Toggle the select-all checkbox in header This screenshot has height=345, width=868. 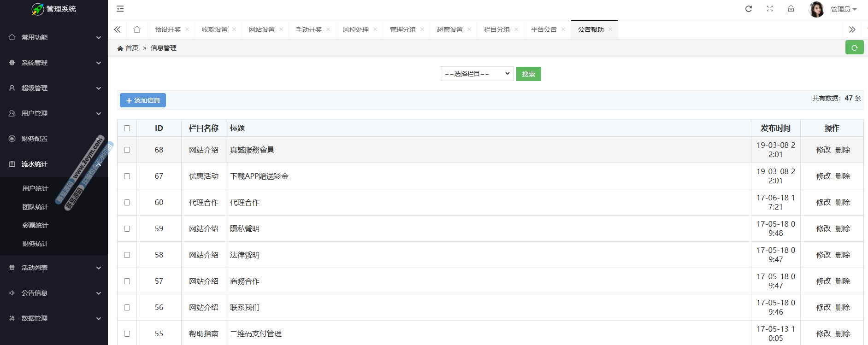[127, 129]
